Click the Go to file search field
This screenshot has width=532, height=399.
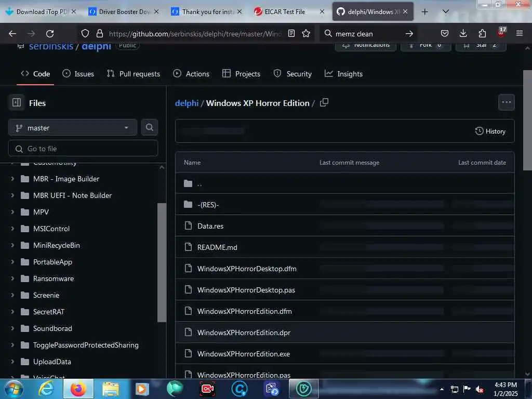(83, 149)
